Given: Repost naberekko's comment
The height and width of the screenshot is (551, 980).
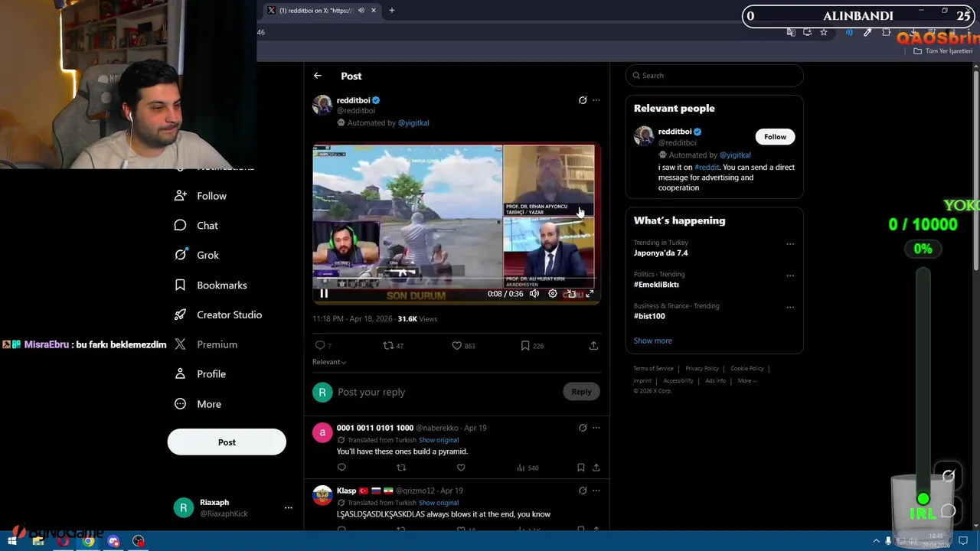Looking at the screenshot, I should pyautogui.click(x=401, y=468).
